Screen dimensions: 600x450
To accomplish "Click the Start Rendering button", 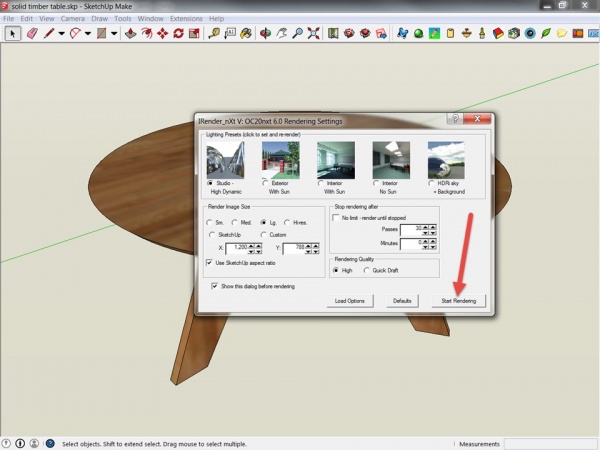I will coord(459,300).
